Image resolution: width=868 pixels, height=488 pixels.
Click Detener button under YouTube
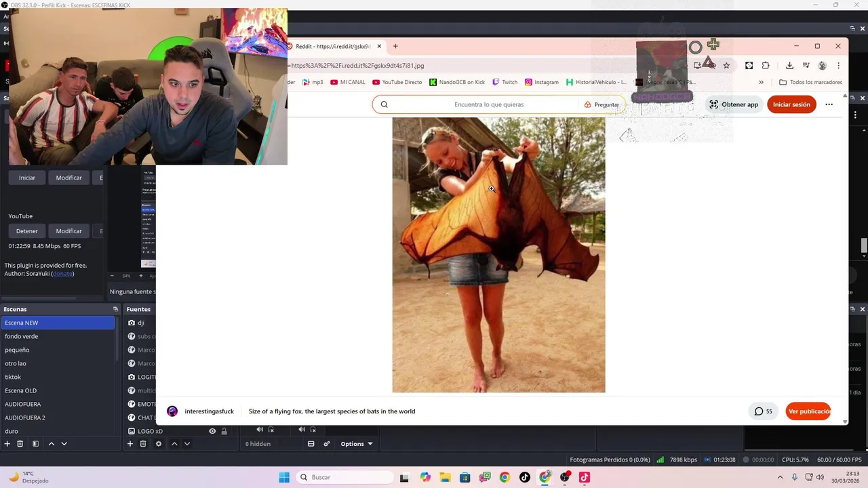(x=27, y=231)
